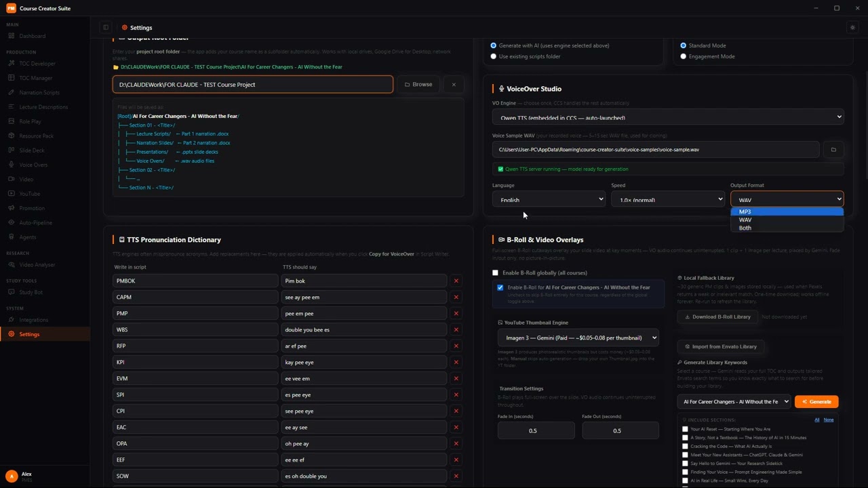Click the All link for include sections
Image resolution: width=868 pixels, height=488 pixels.
[817, 420]
